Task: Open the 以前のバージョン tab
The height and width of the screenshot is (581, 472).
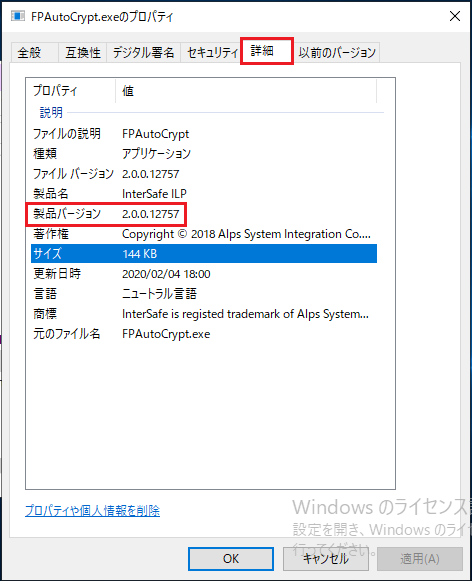Action: [337, 52]
